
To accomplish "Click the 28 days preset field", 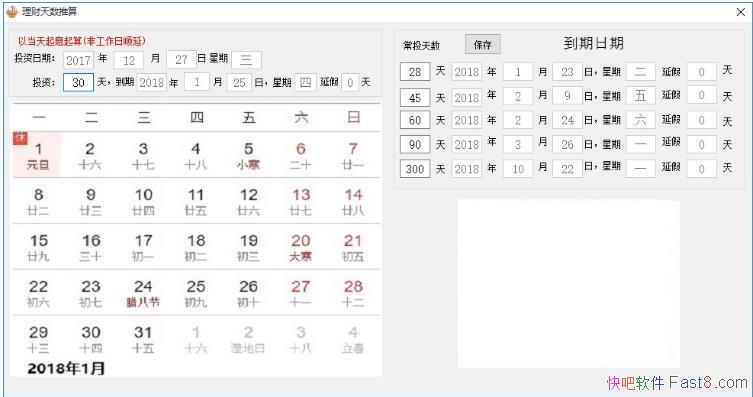I will [415, 72].
